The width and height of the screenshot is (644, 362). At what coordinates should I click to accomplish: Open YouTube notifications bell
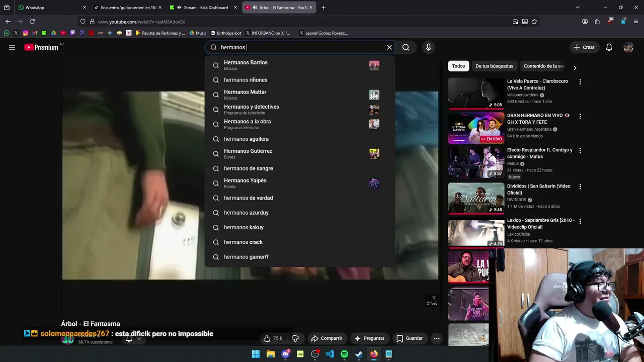coord(609,47)
